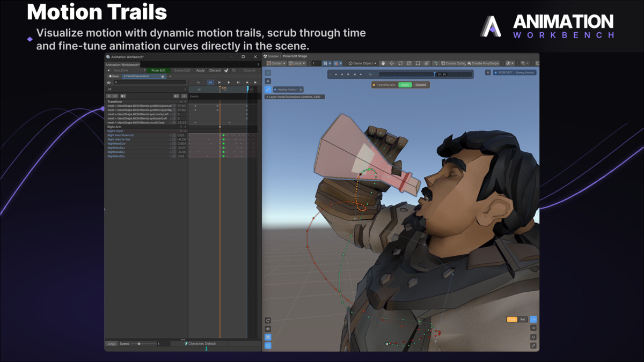Select the Scale tool
The image size is (644, 362).
tap(409, 63)
